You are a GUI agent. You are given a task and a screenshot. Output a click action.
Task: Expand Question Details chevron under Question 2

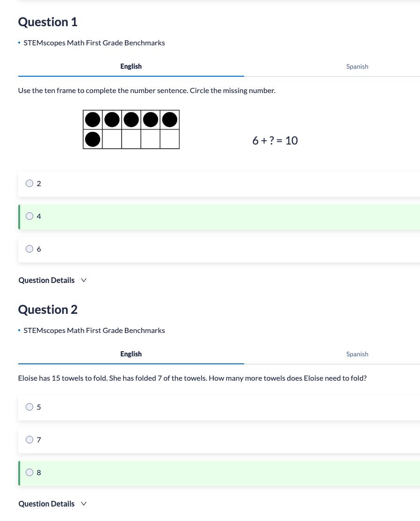coord(84,504)
